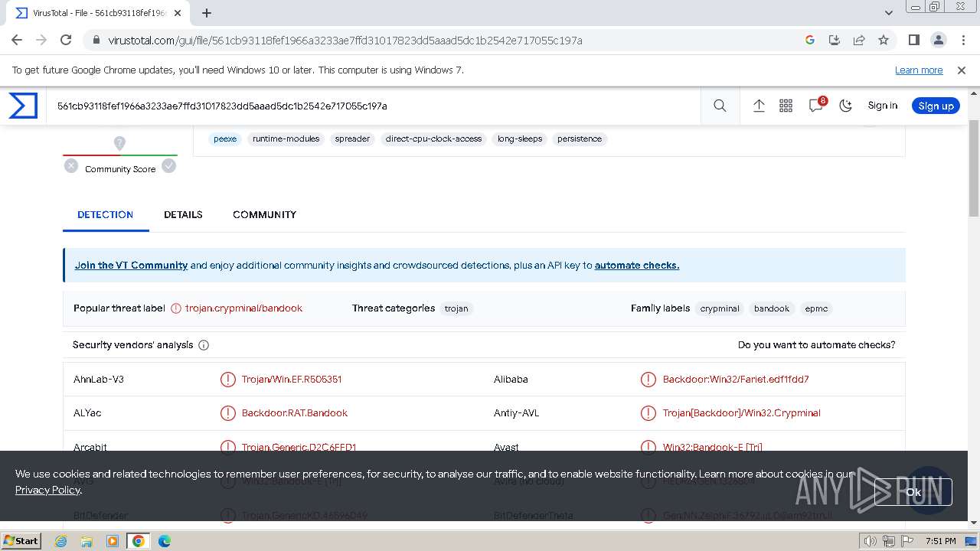Switch to the DETECTION tab

(106, 214)
